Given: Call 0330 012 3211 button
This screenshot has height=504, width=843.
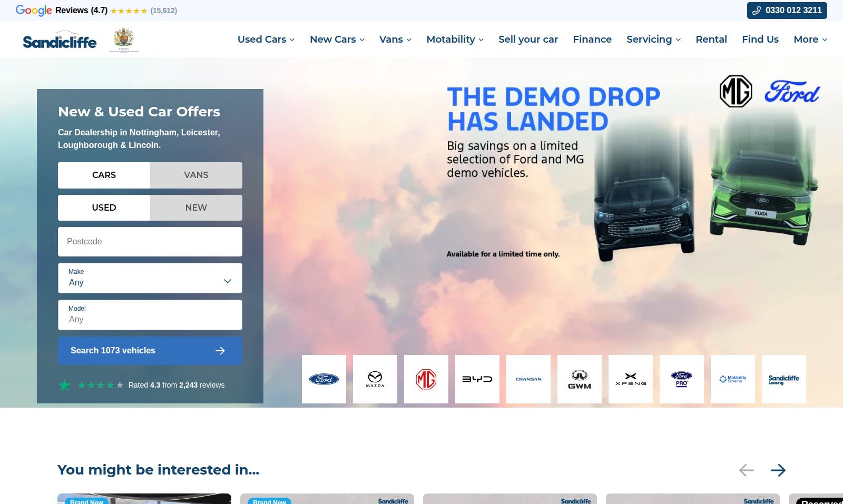Looking at the screenshot, I should (x=787, y=11).
